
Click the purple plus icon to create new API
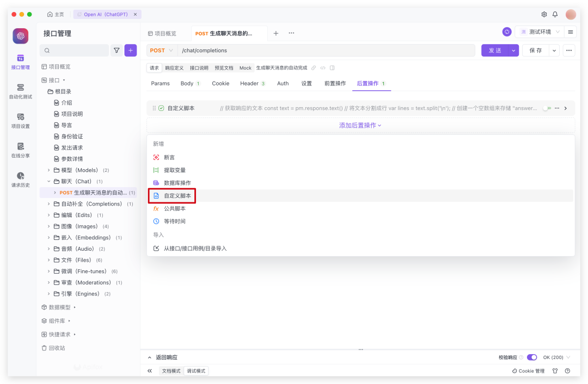[x=130, y=50]
